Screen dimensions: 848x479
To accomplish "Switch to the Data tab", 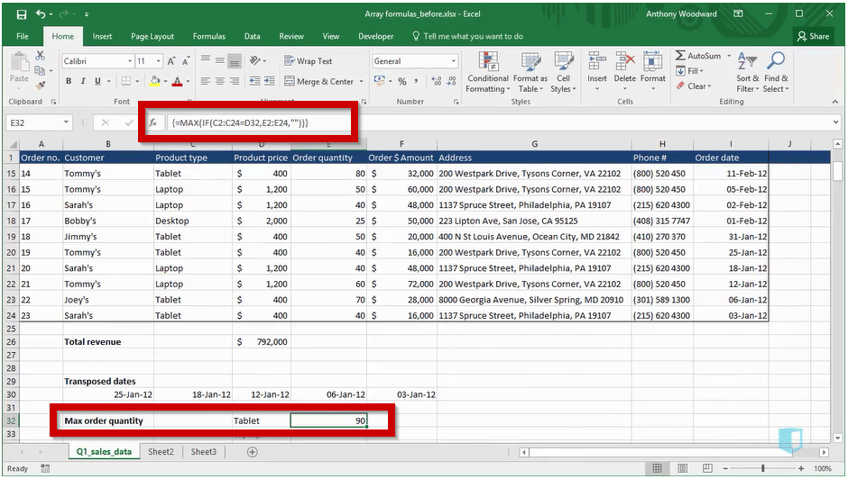I will [x=252, y=36].
